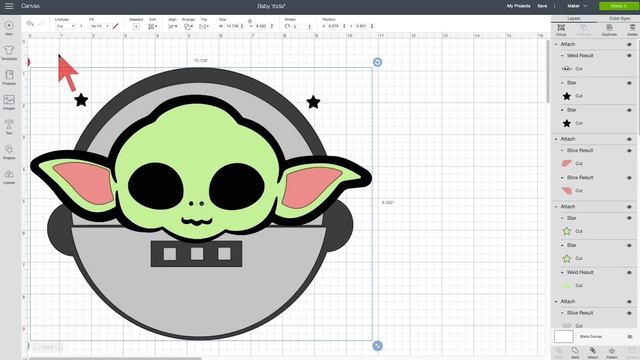The image size is (640, 360).
Task: Hide the Attach group above the pink Slice Results
Action: point(629,139)
